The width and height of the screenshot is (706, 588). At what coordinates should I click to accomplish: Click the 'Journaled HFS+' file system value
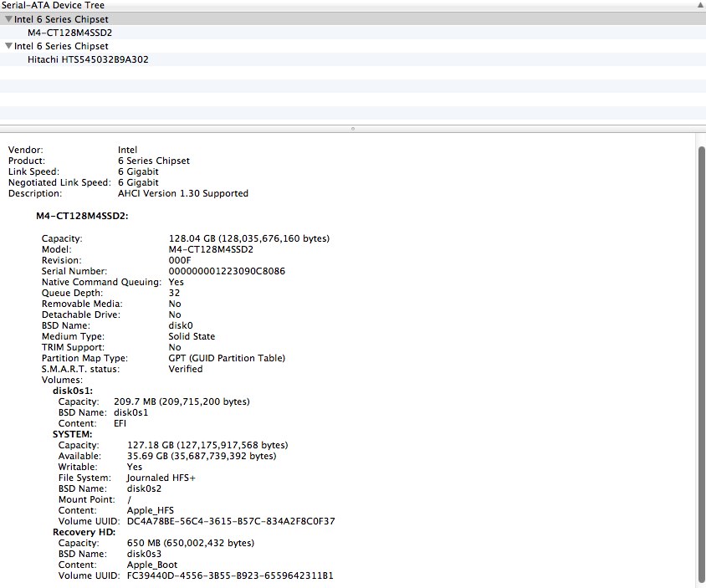[x=161, y=478]
